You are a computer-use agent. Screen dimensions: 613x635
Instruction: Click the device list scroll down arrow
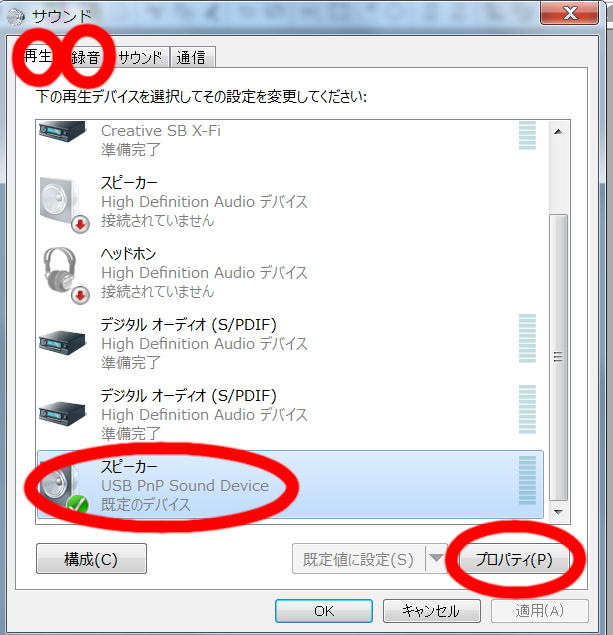[558, 512]
